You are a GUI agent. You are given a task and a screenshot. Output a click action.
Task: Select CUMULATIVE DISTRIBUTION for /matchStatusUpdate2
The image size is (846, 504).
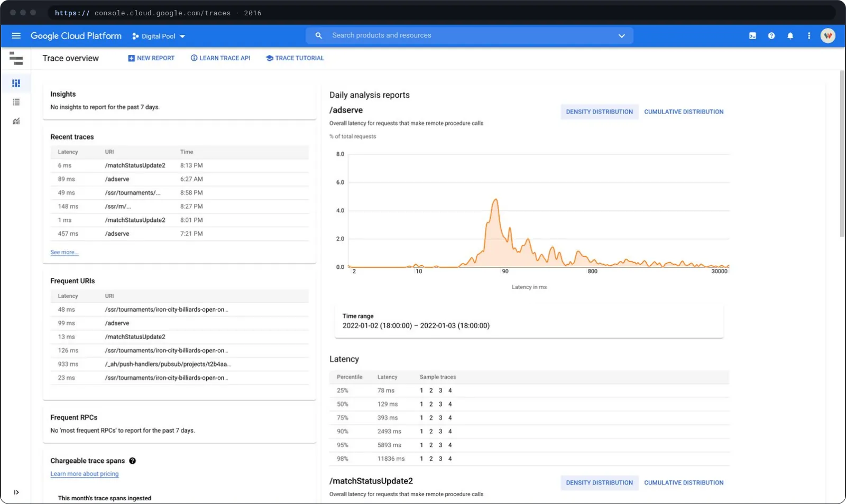click(684, 483)
